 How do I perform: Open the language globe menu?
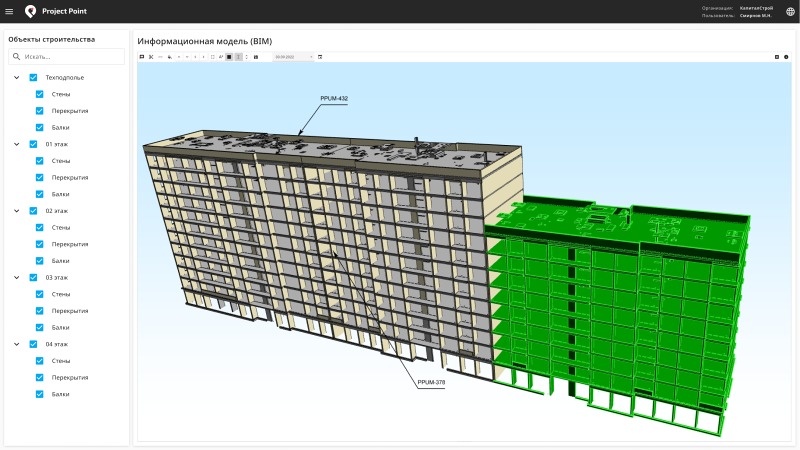790,12
